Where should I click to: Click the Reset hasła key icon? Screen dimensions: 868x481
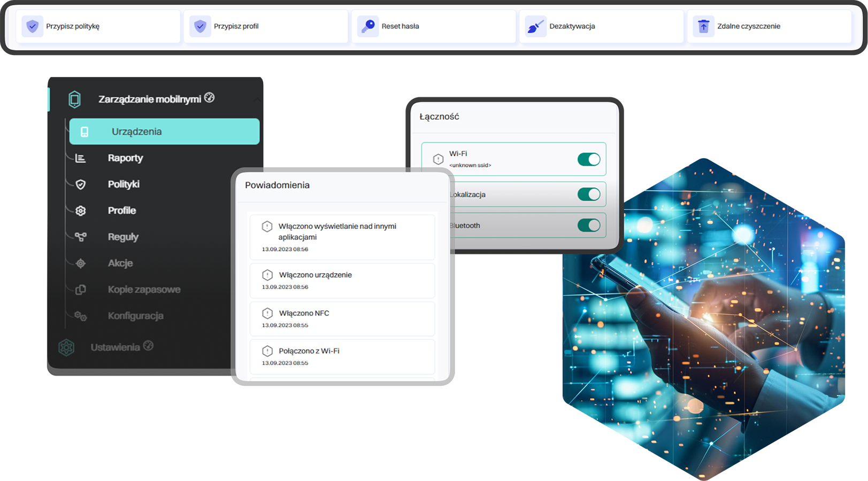[x=368, y=26]
